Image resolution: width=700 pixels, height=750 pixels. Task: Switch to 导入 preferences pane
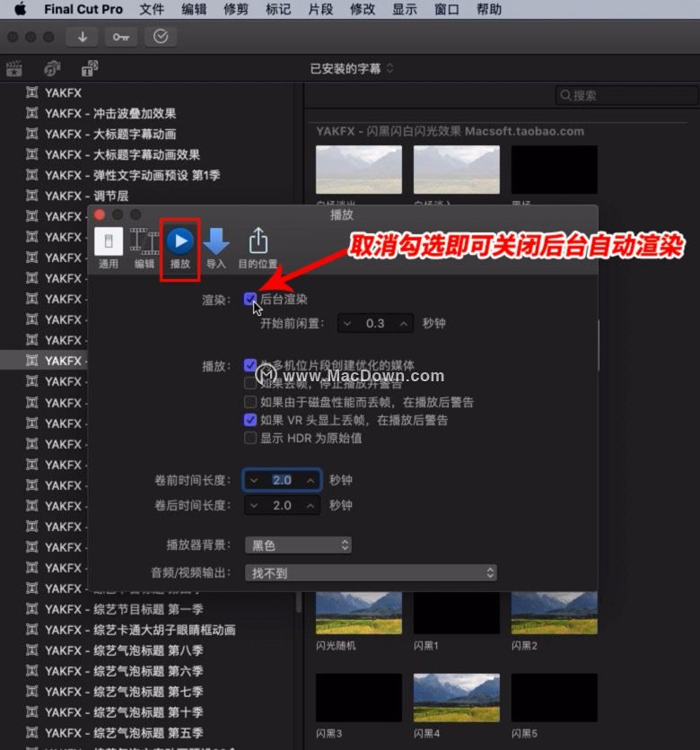215,248
